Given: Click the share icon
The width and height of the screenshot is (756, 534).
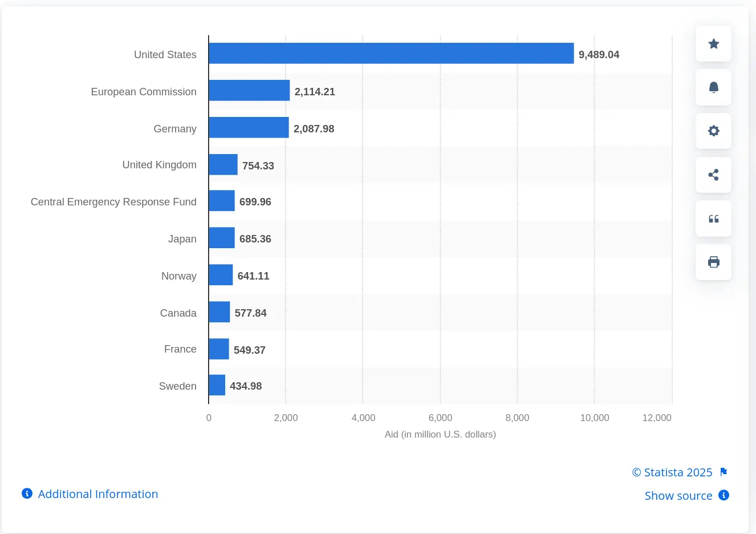Looking at the screenshot, I should coord(713,175).
